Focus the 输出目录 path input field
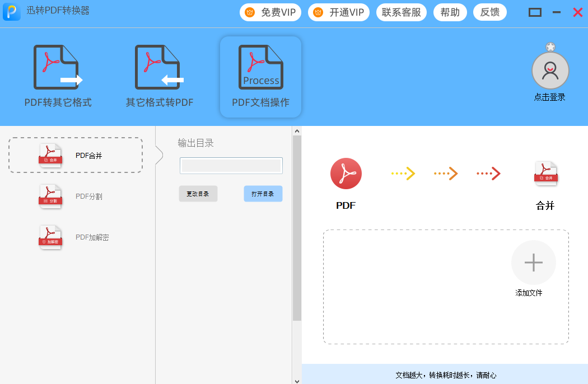This screenshot has width=588, height=384. (231, 165)
